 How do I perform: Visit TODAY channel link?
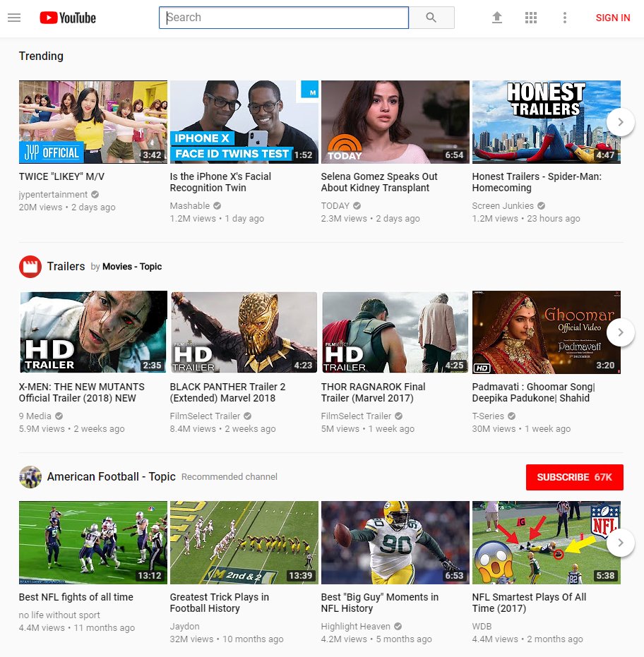(x=335, y=206)
